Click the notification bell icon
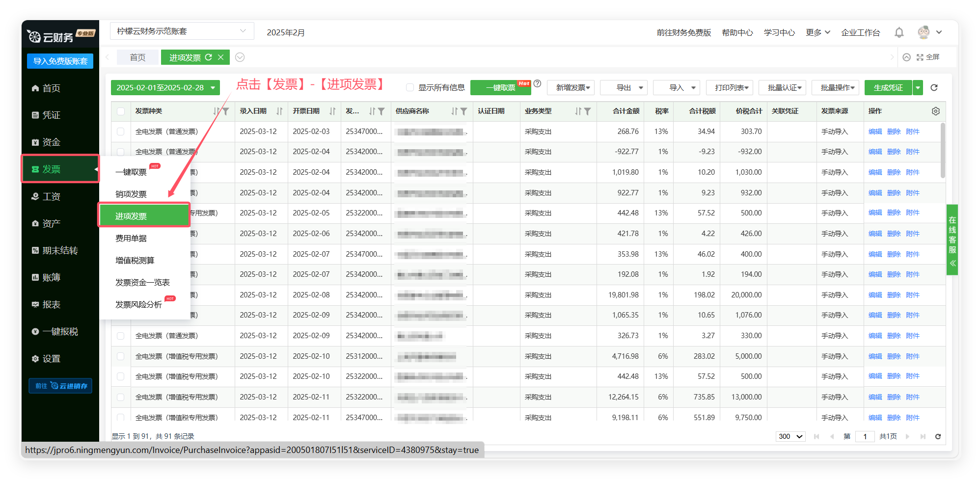This screenshot has height=479, width=980. (x=898, y=32)
